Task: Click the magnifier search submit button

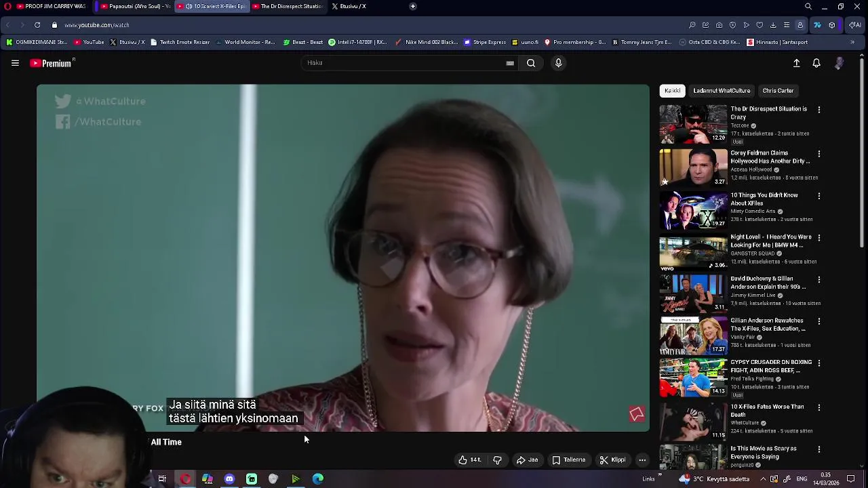Action: [x=531, y=63]
